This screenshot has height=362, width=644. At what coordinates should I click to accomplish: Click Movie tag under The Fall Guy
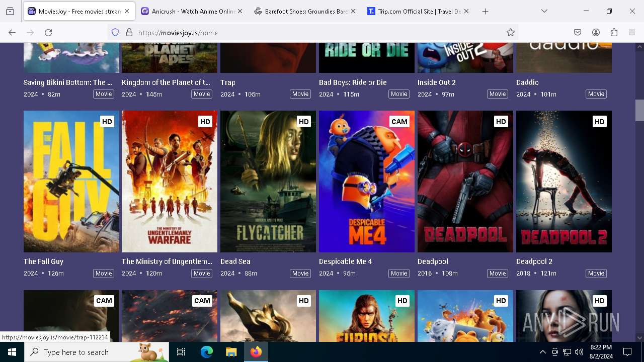point(104,274)
